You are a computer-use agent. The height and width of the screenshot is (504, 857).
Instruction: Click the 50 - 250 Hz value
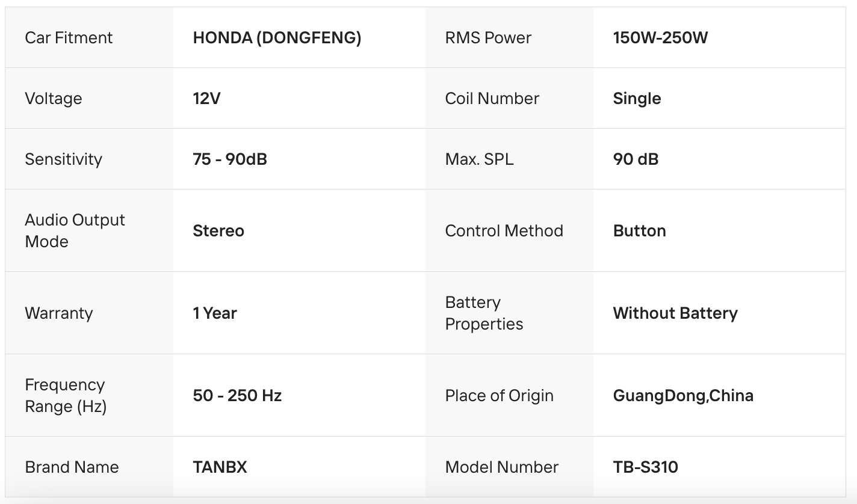(237, 396)
